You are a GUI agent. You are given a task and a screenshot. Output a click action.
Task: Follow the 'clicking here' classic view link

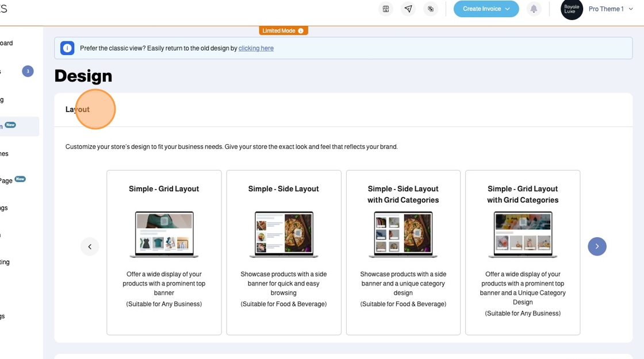point(256,48)
